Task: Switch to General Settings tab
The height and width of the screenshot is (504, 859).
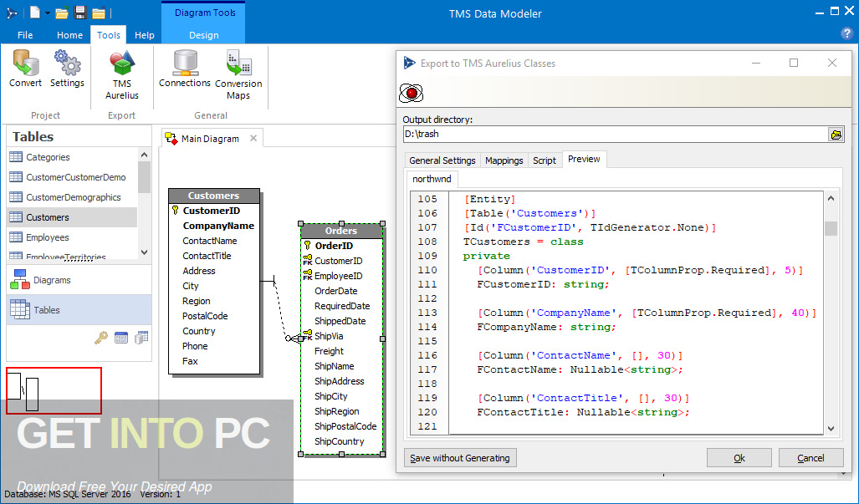Action: point(442,160)
